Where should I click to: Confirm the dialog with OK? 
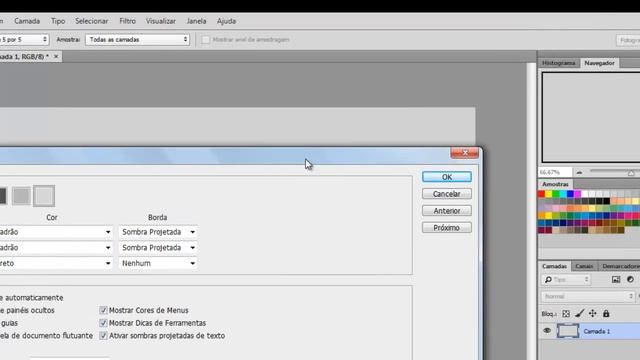tap(447, 177)
